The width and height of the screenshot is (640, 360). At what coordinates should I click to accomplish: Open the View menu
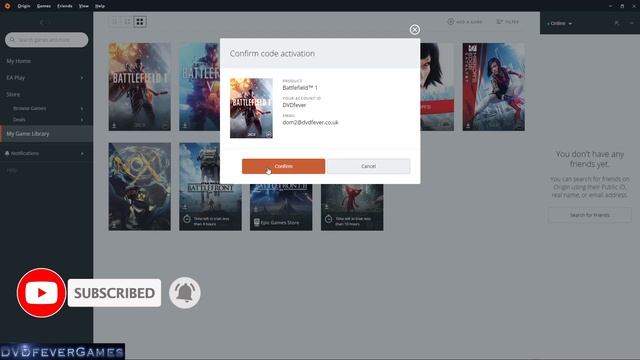coord(84,6)
